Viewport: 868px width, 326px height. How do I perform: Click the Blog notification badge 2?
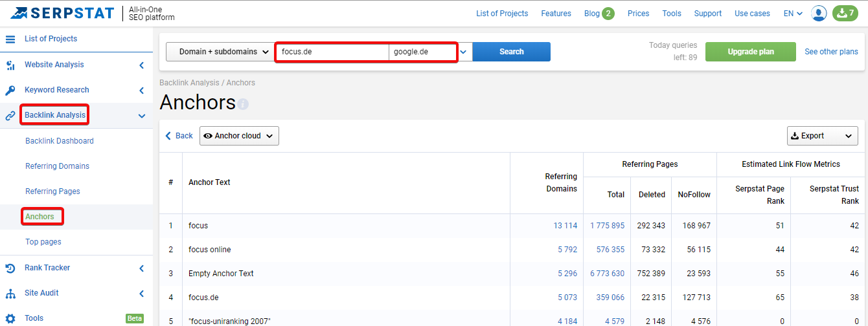(608, 13)
